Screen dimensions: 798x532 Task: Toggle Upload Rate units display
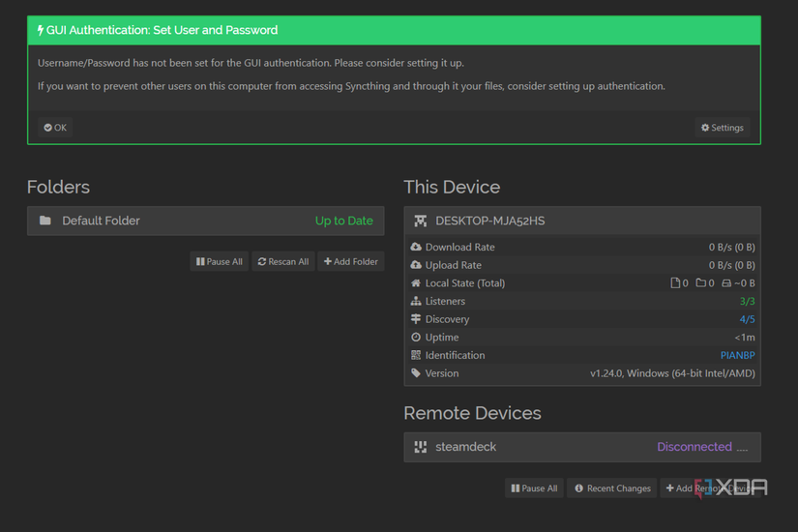tap(731, 265)
